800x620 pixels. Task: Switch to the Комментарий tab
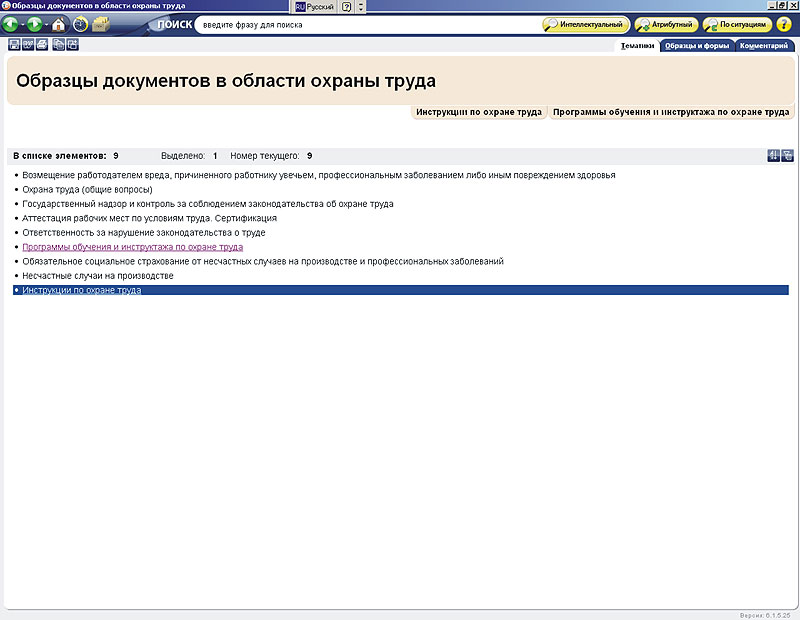click(766, 46)
